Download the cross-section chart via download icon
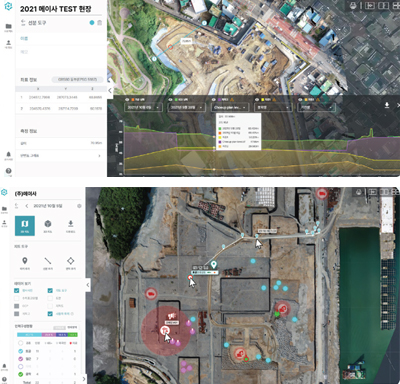 [387, 105]
